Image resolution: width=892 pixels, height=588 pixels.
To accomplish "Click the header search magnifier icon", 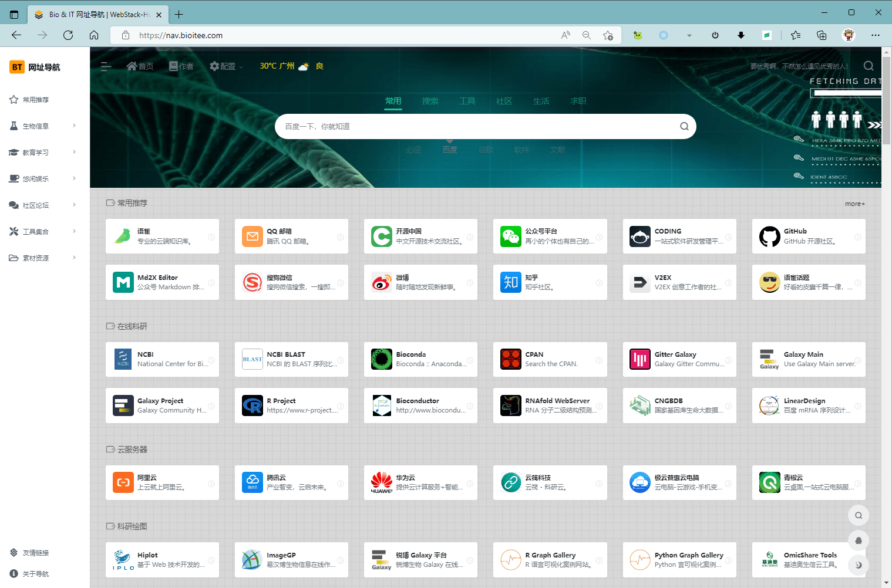I will [x=869, y=66].
